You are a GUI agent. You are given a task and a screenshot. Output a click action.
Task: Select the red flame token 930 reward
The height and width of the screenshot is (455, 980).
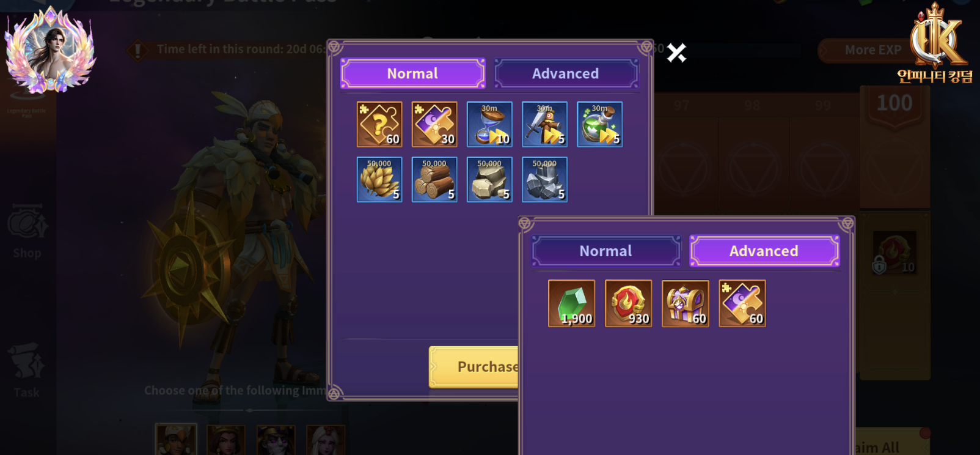[628, 303]
